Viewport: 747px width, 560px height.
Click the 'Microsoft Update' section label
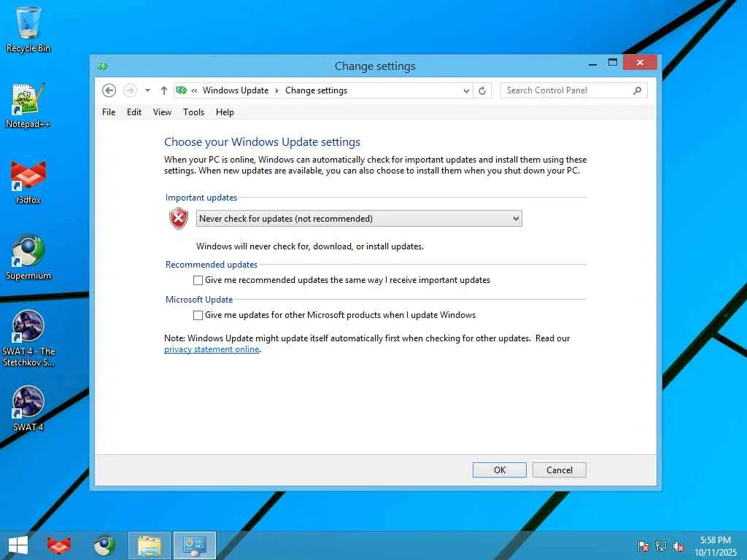(x=199, y=300)
